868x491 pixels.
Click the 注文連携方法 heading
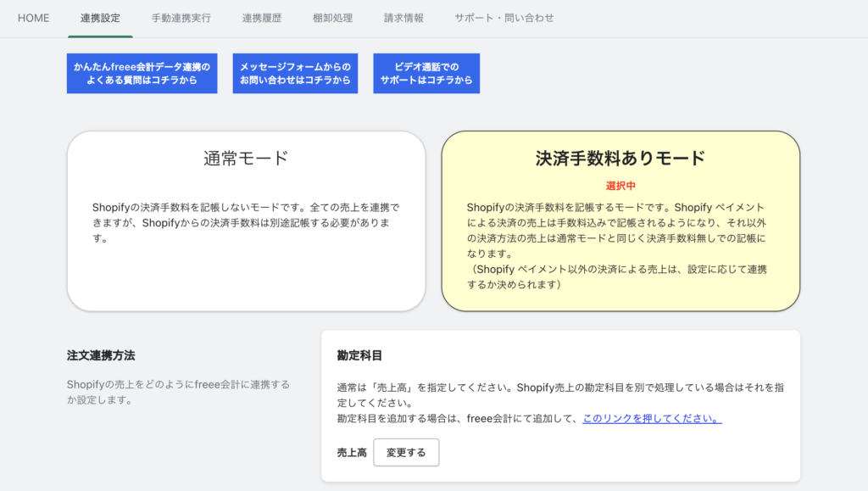pyautogui.click(x=101, y=355)
